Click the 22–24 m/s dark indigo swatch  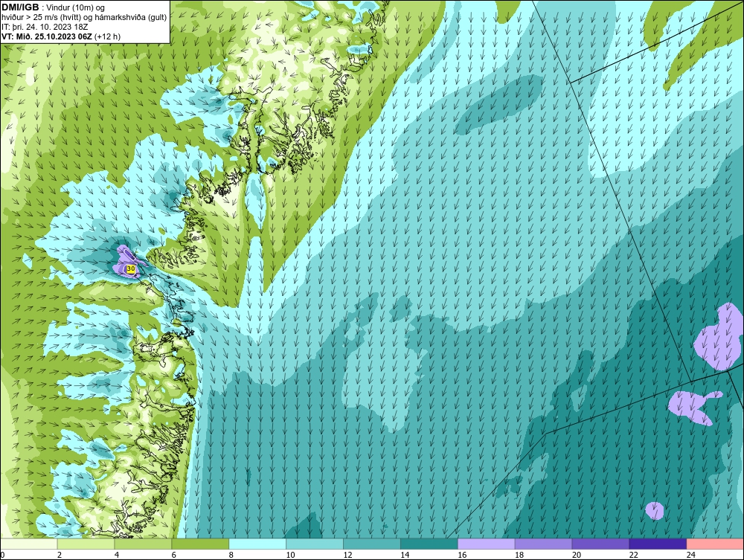pyautogui.click(x=658, y=544)
